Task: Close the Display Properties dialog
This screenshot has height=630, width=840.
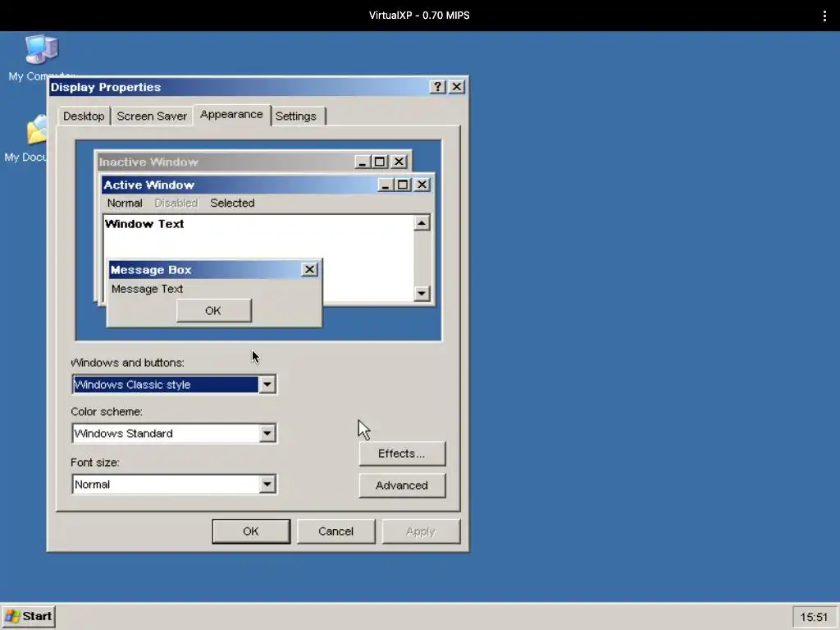Action: (x=456, y=87)
